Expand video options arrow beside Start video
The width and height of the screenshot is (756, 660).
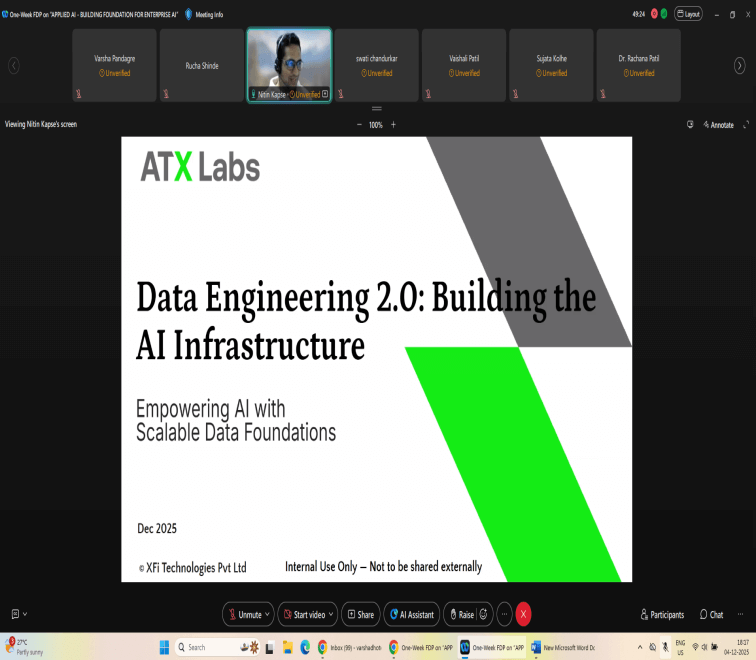(x=331, y=614)
